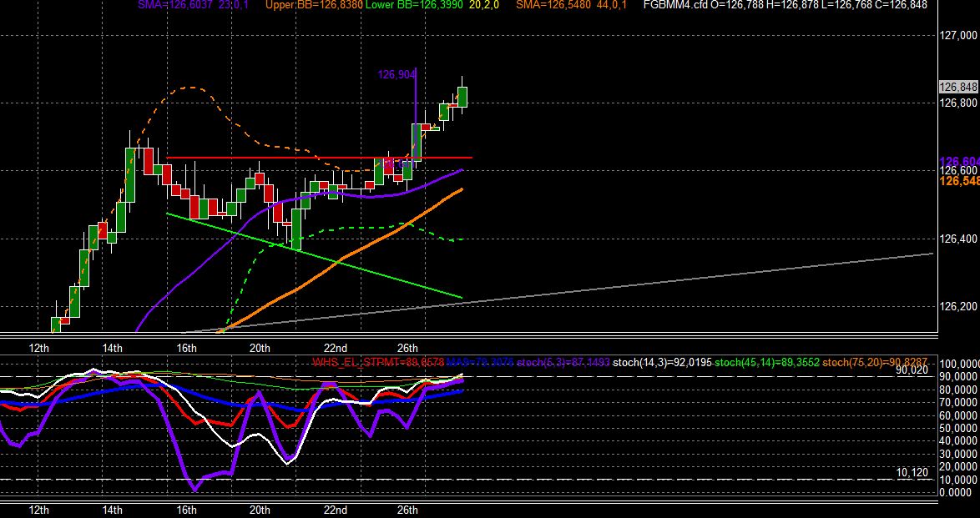Select the green descending trend line
The width and height of the screenshot is (980, 518).
[x=315, y=256]
